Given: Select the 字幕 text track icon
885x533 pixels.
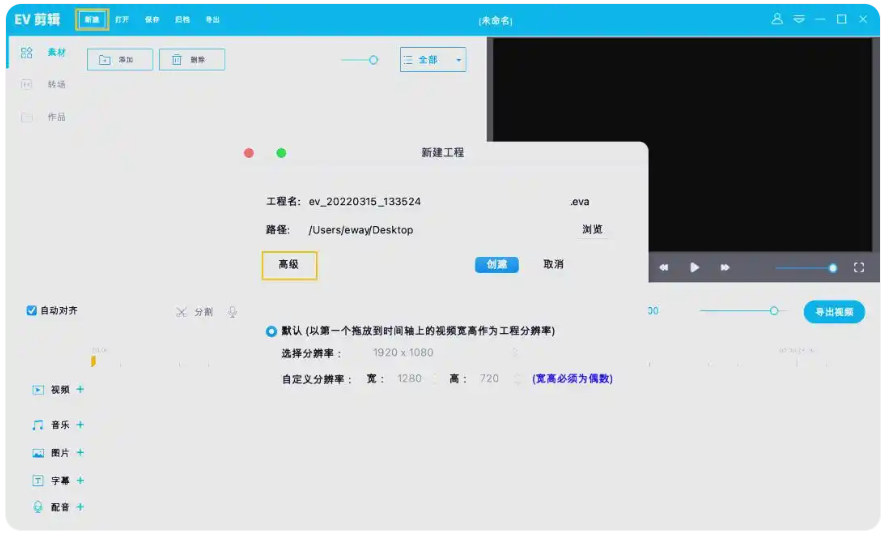Looking at the screenshot, I should tap(38, 480).
